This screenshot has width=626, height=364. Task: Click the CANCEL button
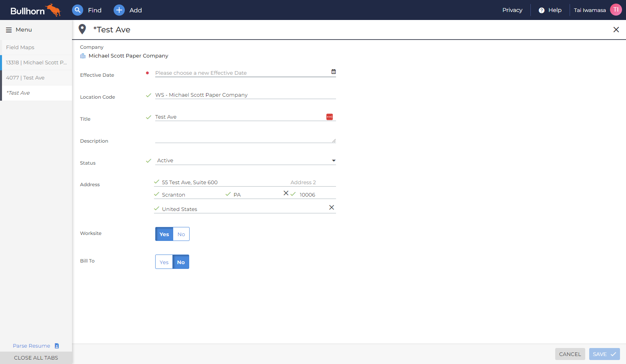[570, 354]
